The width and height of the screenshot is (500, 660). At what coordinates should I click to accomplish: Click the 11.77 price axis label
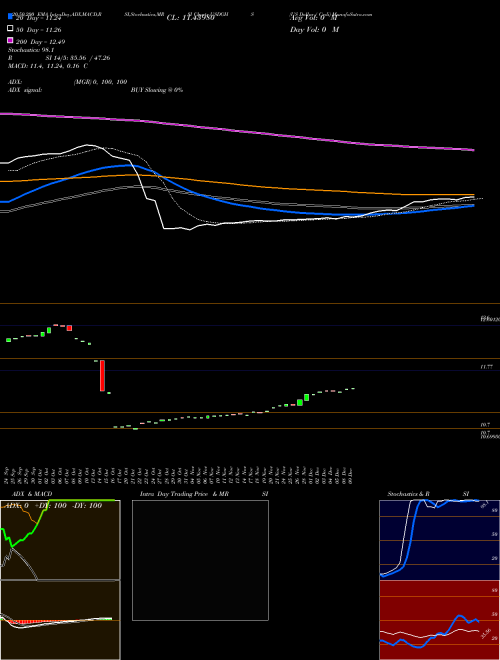point(487,367)
